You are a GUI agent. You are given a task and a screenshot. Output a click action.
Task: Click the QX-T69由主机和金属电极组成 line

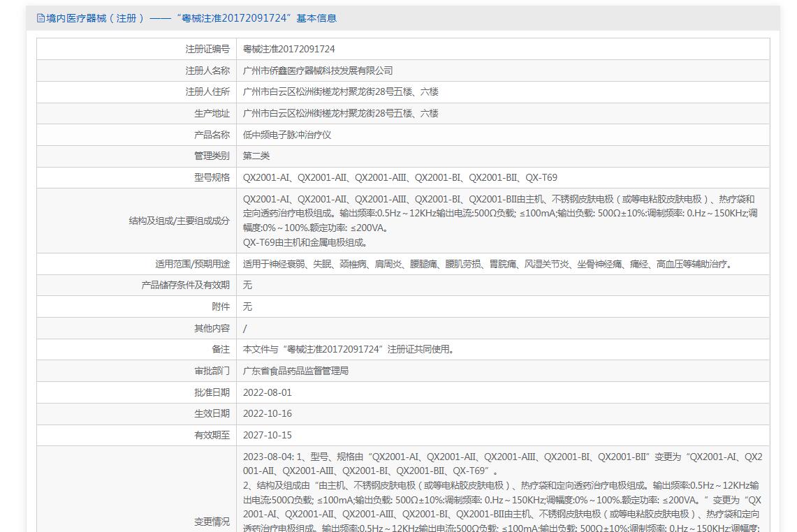pyautogui.click(x=305, y=243)
